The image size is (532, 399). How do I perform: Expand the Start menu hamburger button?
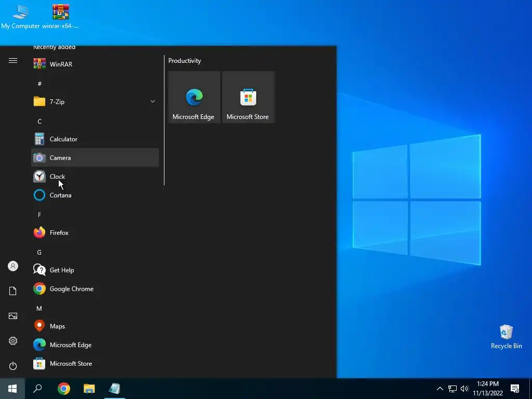(13, 61)
